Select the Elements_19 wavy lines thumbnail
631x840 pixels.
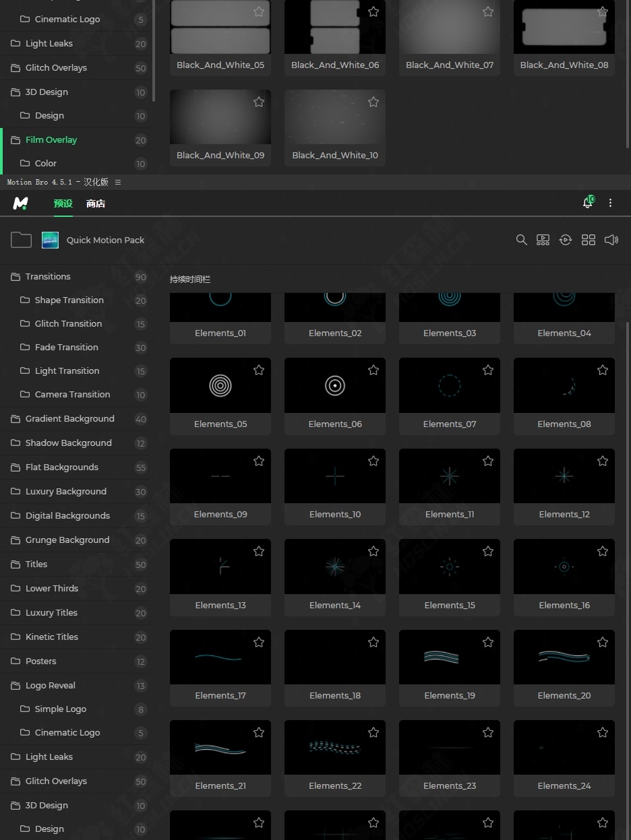click(450, 657)
